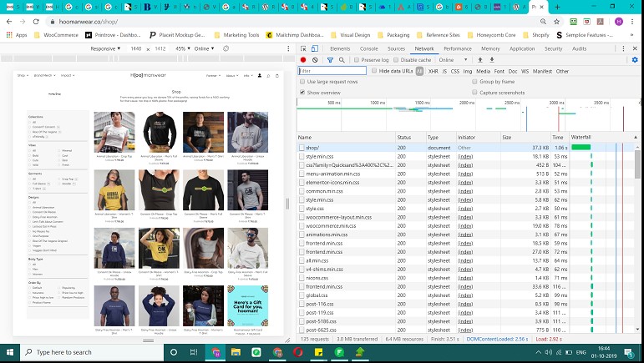
Task: Enable the Preserve log checkbox
Action: [x=357, y=60]
